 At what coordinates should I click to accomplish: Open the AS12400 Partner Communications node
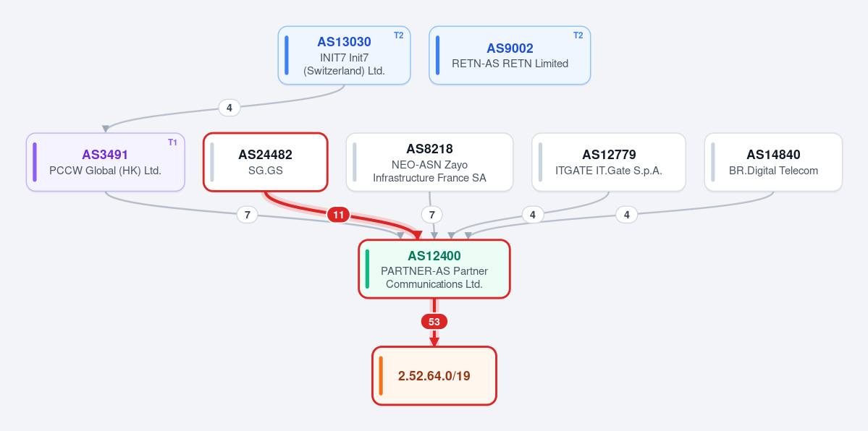pyautogui.click(x=434, y=269)
